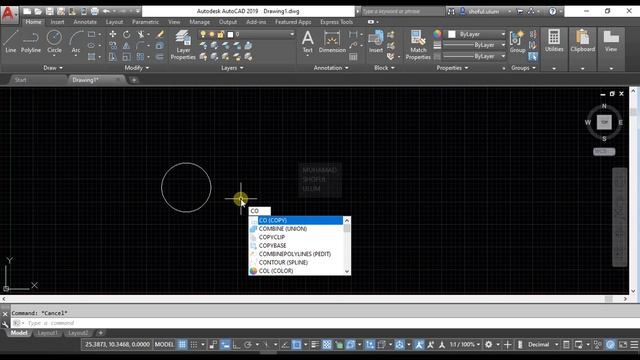Toggle transparency display in status bar
This screenshot has width=640, height=360.
click(x=327, y=345)
